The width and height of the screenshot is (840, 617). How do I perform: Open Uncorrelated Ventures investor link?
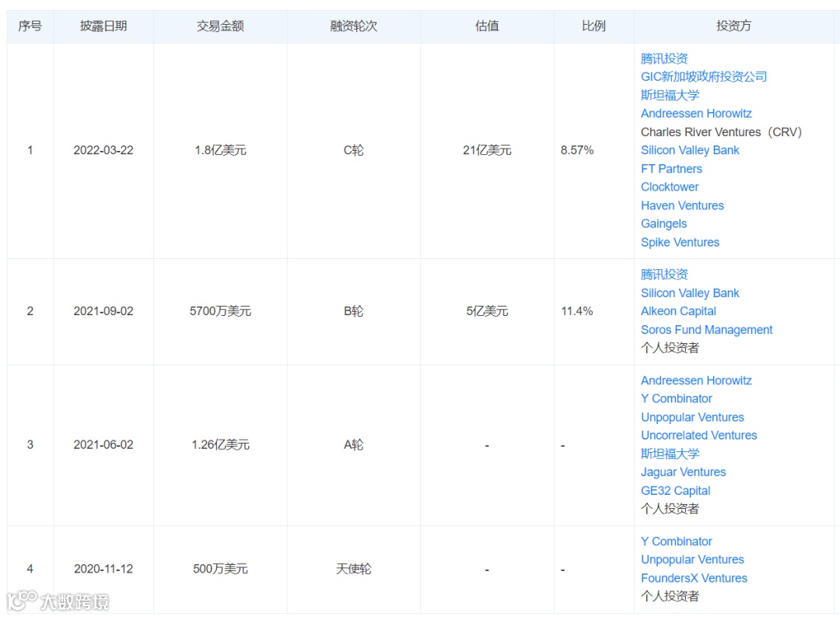[698, 436]
